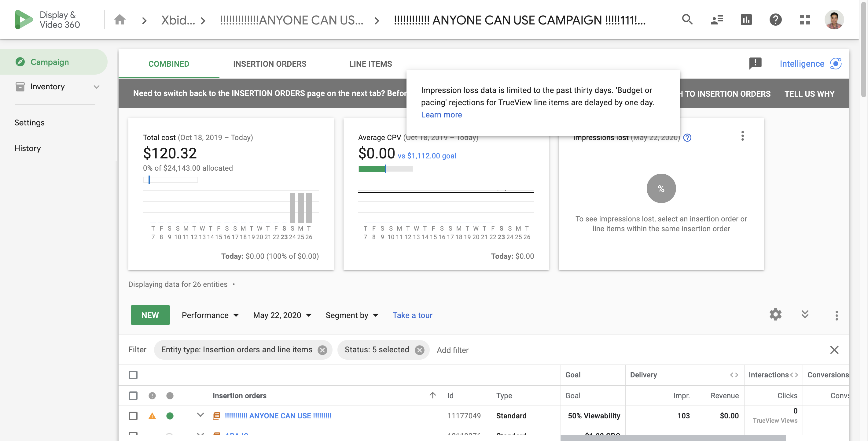Open the Segment by dropdown
868x441 pixels.
[x=352, y=315]
